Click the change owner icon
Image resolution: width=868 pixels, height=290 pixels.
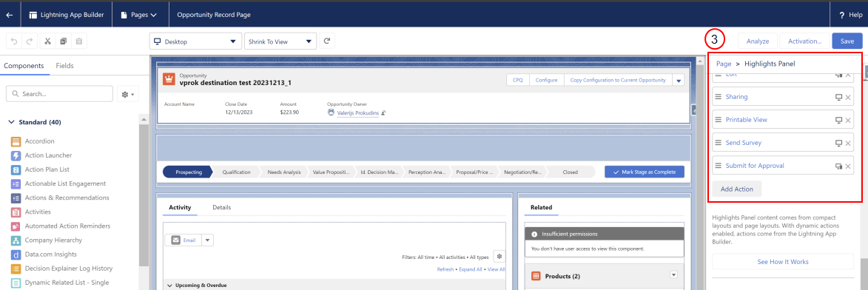383,112
